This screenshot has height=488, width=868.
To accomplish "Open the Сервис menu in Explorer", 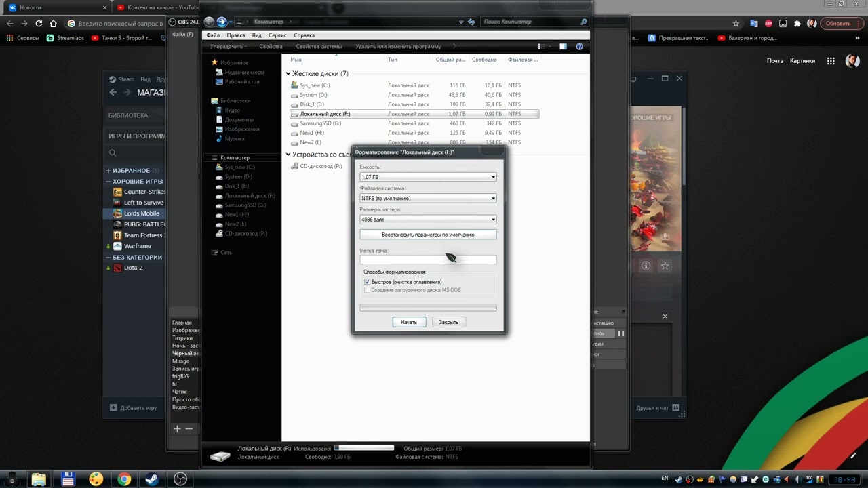I will pos(277,35).
